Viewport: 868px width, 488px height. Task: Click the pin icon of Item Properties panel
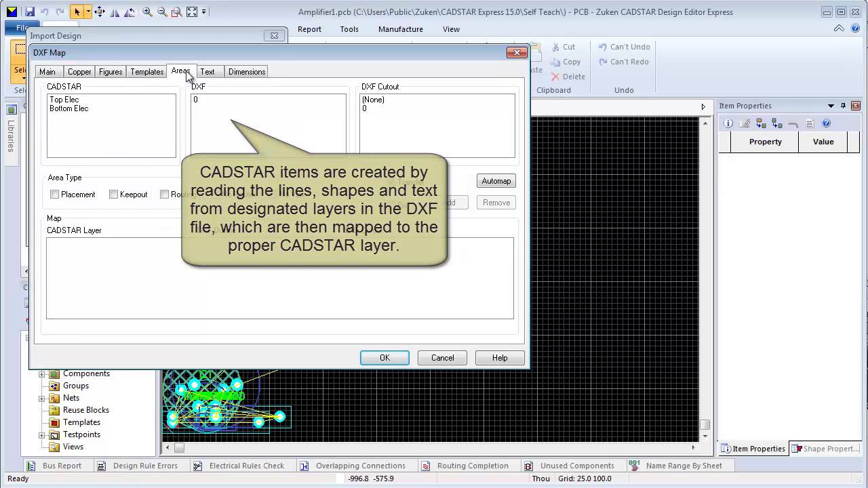pyautogui.click(x=844, y=106)
